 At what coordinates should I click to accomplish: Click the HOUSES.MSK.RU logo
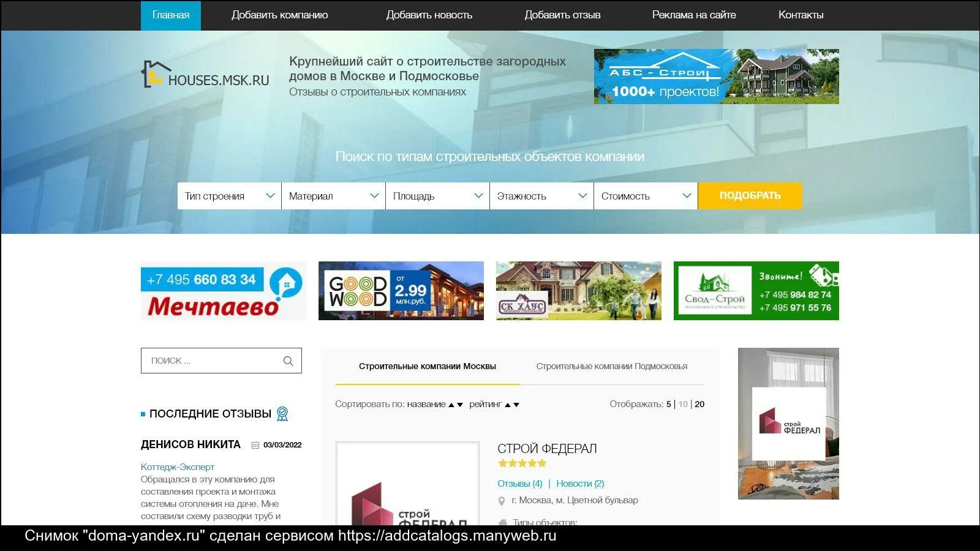click(x=206, y=75)
